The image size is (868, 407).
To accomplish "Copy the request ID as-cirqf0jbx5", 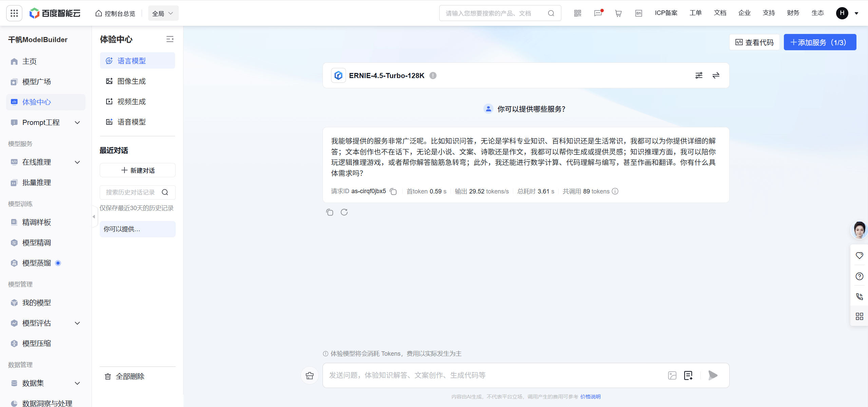I will 393,191.
